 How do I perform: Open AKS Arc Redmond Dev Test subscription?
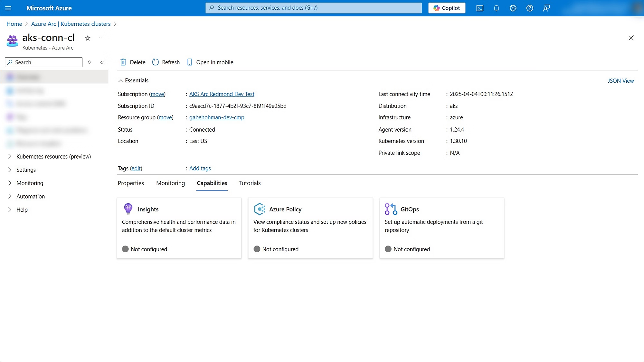click(x=222, y=94)
